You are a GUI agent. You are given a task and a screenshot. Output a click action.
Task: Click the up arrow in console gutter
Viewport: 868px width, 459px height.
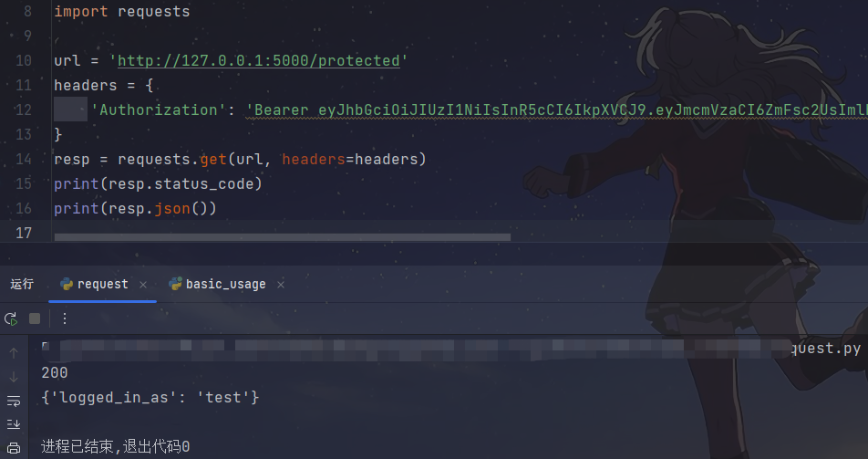click(14, 353)
